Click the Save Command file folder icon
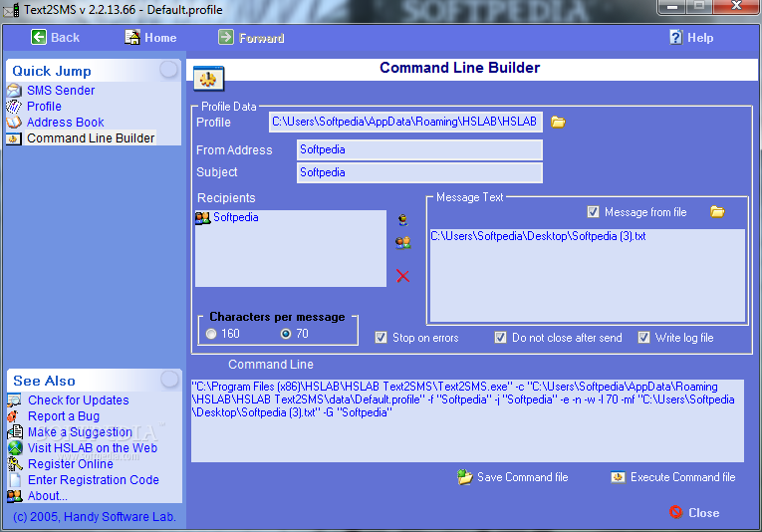 coord(464,477)
